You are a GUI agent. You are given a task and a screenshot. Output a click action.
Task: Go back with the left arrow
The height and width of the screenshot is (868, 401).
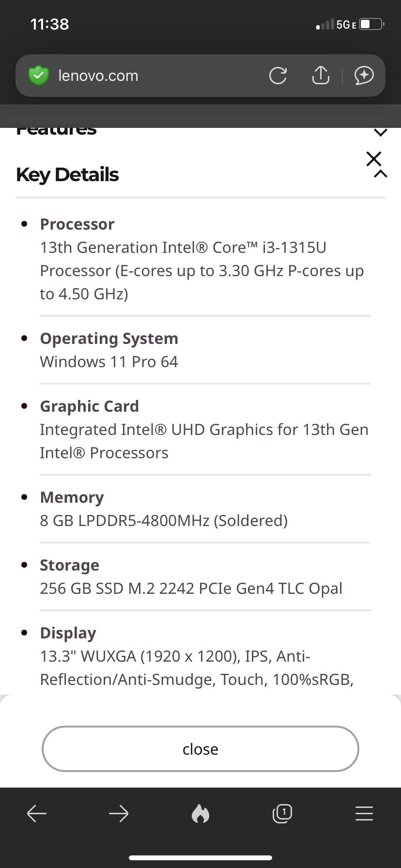[x=37, y=813]
